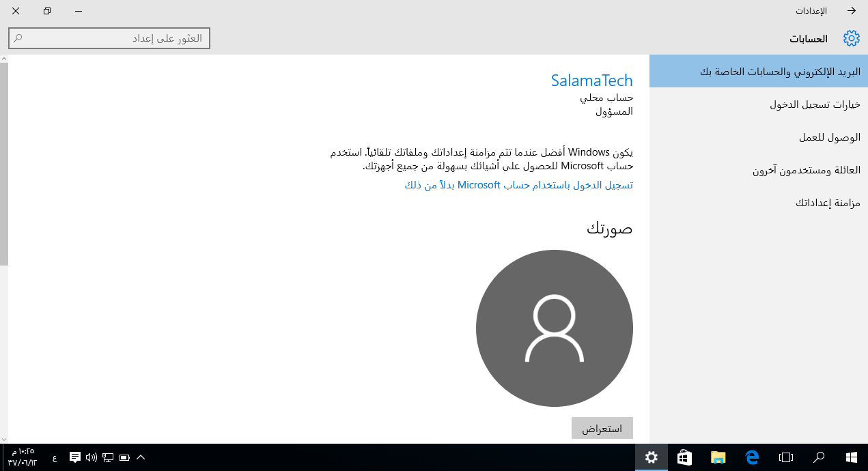Click the show desktop strip beside the clock

pyautogui.click(x=2, y=457)
